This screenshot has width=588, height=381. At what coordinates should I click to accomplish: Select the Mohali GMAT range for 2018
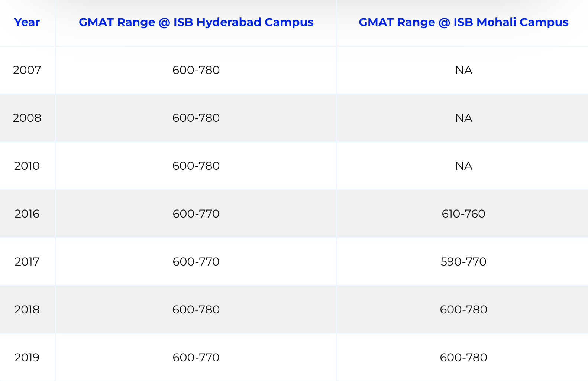(x=463, y=309)
